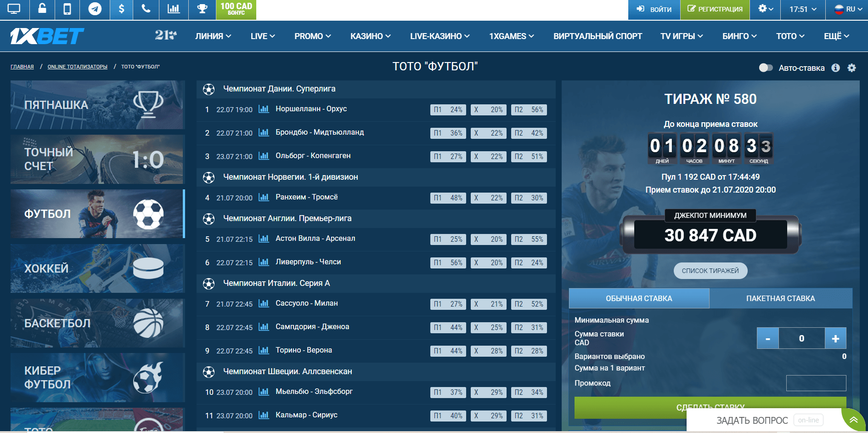Select X 21% for Сассуоло - Милан
Image resolution: width=868 pixels, height=433 pixels.
click(x=488, y=304)
